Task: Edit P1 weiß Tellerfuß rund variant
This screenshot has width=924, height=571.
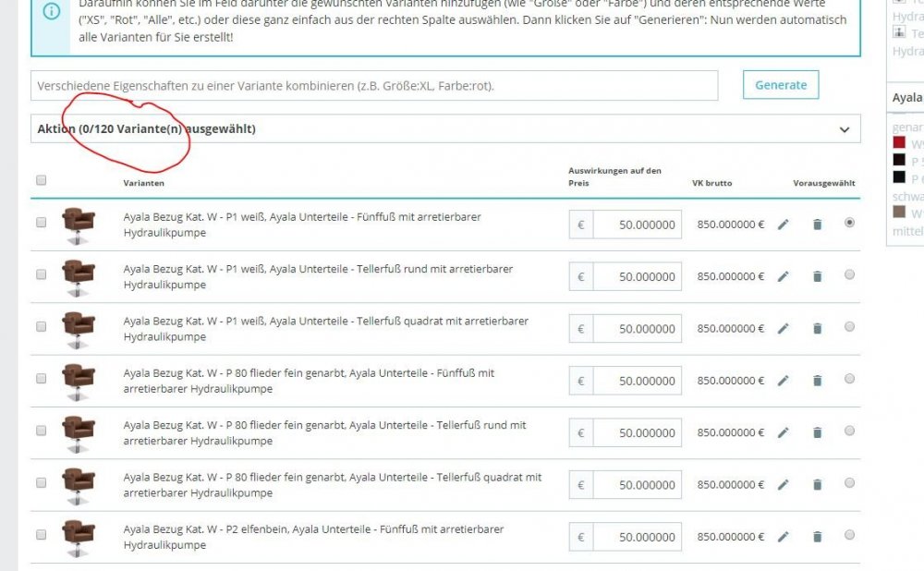Action: coord(783,276)
